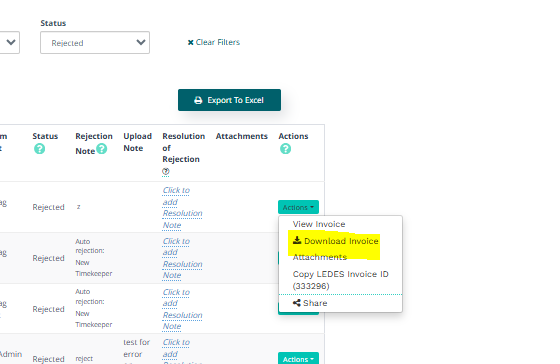The width and height of the screenshot is (560, 364).
Task: Click Share in the Actions menu
Action: (x=310, y=303)
